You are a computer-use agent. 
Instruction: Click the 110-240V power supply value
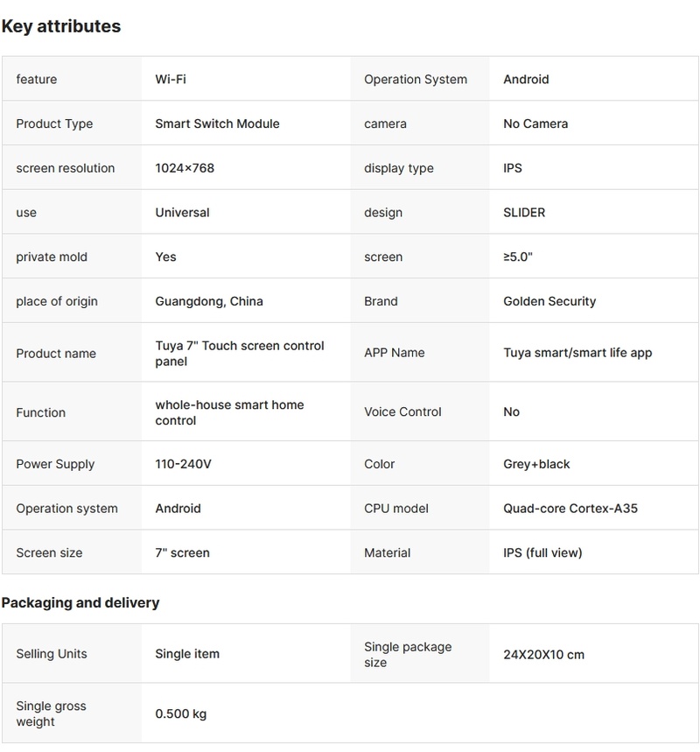[183, 464]
